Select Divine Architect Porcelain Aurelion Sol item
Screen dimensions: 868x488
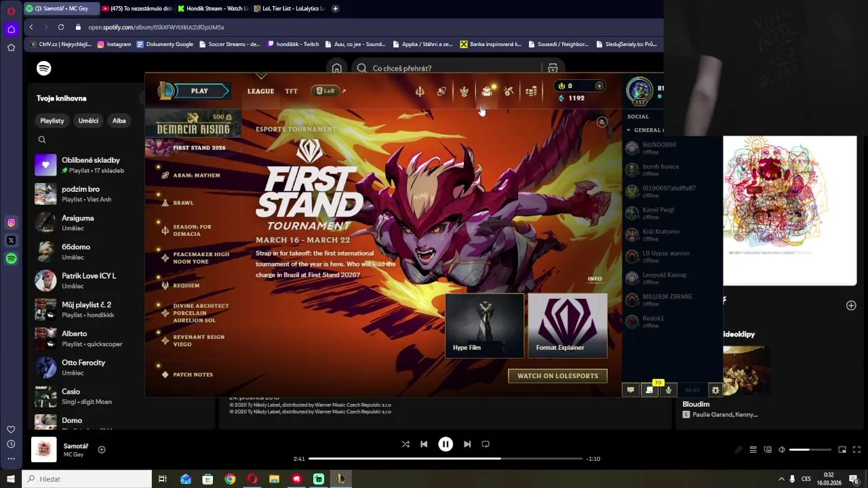click(x=201, y=313)
